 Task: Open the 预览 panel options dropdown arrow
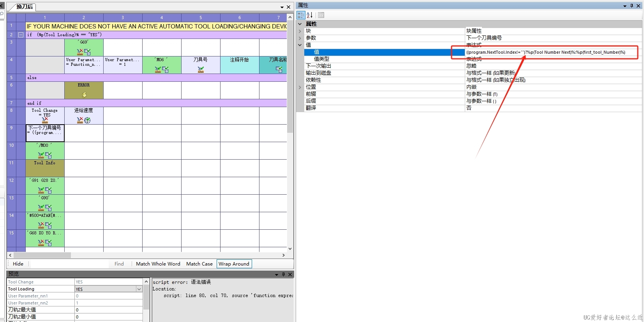tap(277, 274)
